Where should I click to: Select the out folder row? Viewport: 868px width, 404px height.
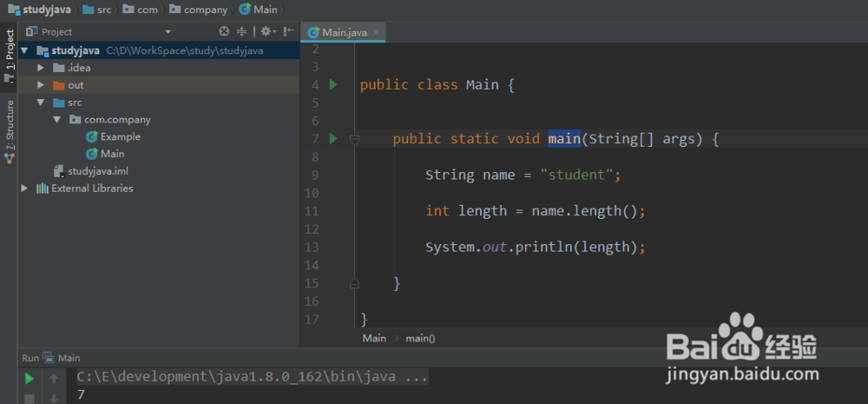click(x=158, y=85)
